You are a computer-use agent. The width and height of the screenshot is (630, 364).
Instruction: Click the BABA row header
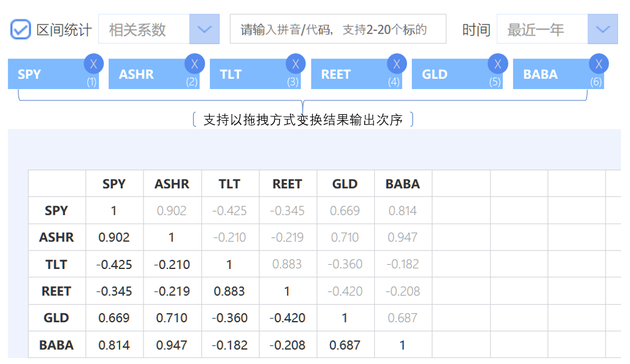[56, 345]
